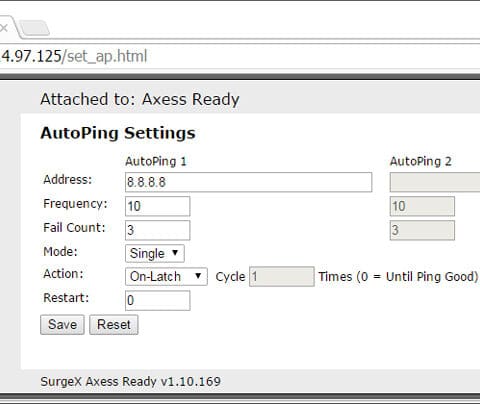Click the 'AutoPing 2' column label
The width and height of the screenshot is (480, 404).
pos(421,162)
